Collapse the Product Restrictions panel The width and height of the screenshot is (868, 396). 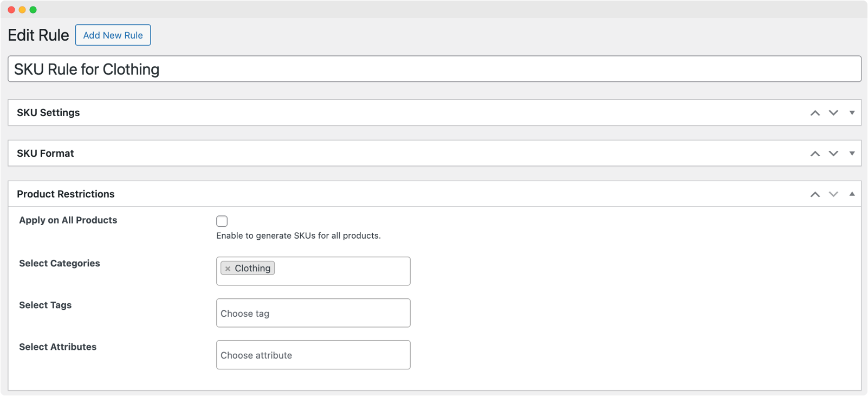tap(852, 194)
